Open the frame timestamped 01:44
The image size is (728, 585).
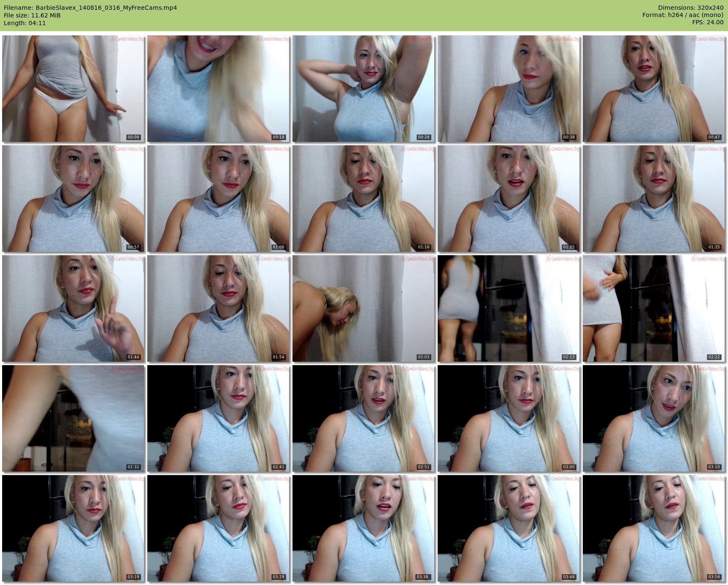tap(73, 308)
